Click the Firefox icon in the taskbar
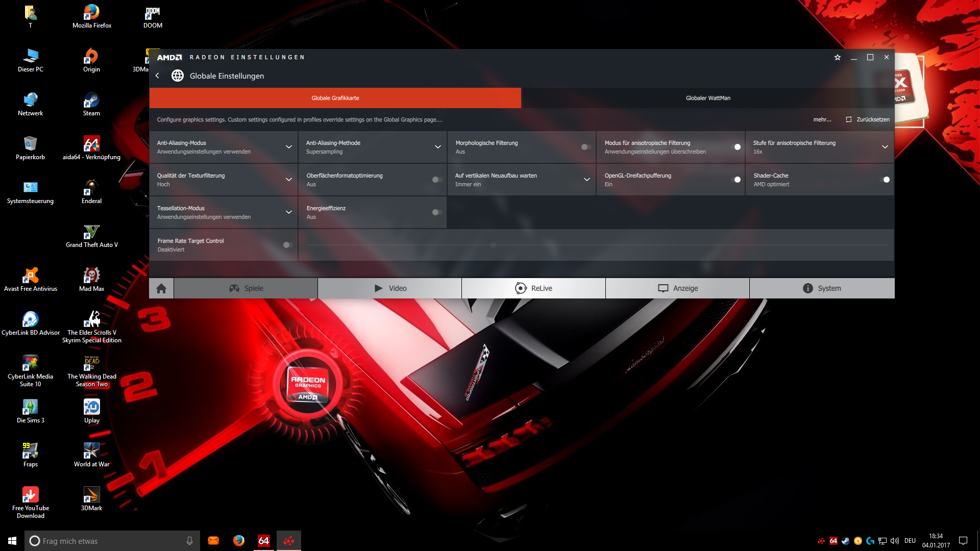980x551 pixels. 238,541
